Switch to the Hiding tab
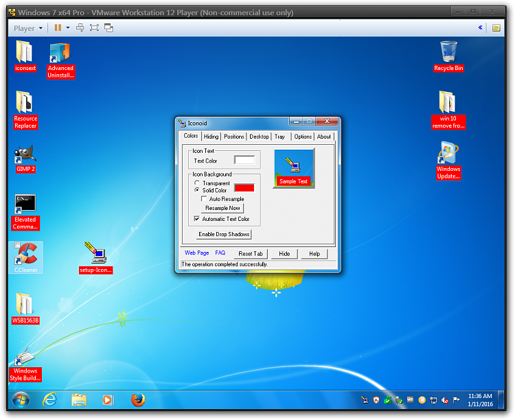The height and width of the screenshot is (420, 515). coord(211,137)
